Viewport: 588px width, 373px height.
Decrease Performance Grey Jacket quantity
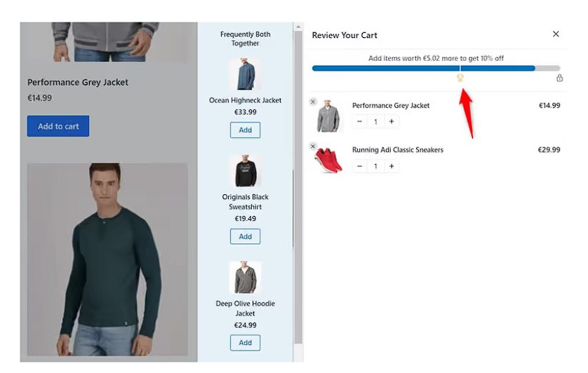click(360, 121)
